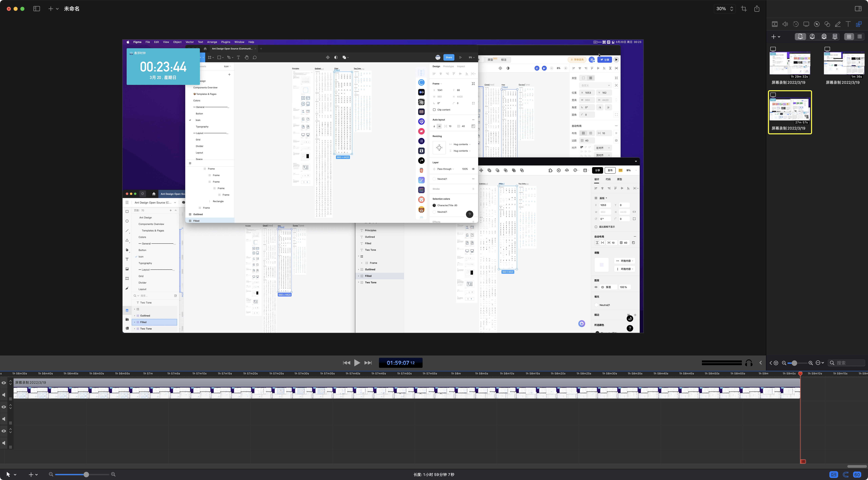Viewport: 868px width, 480px height.
Task: Toggle the left sidebar panel icon
Action: coord(37,9)
